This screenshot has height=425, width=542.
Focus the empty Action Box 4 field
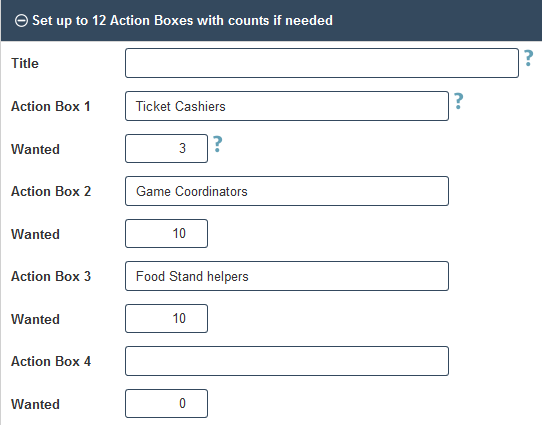click(x=287, y=361)
